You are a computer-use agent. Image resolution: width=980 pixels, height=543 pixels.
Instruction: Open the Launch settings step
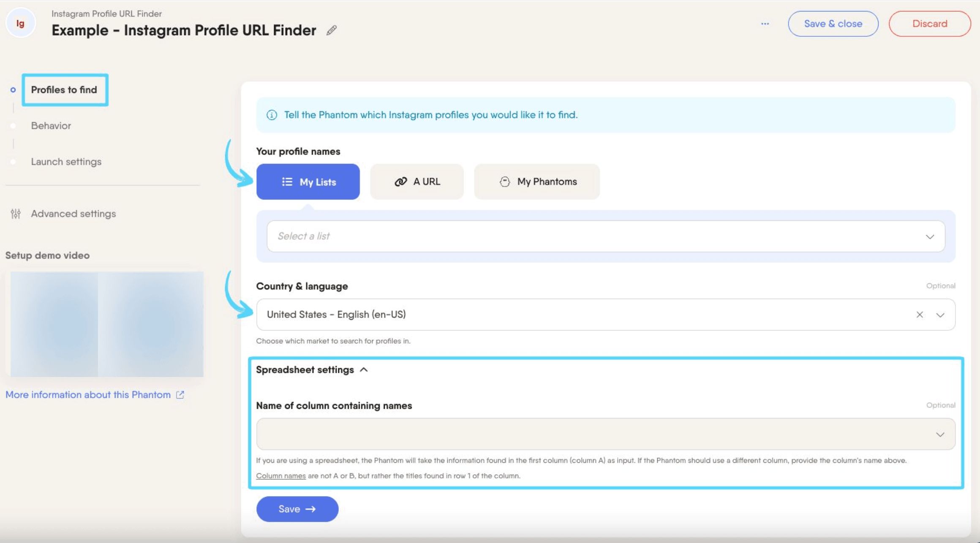[x=66, y=162]
